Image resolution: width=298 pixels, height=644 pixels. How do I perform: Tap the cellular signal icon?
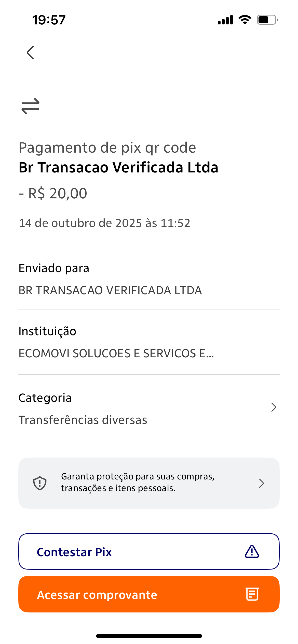pyautogui.click(x=225, y=20)
